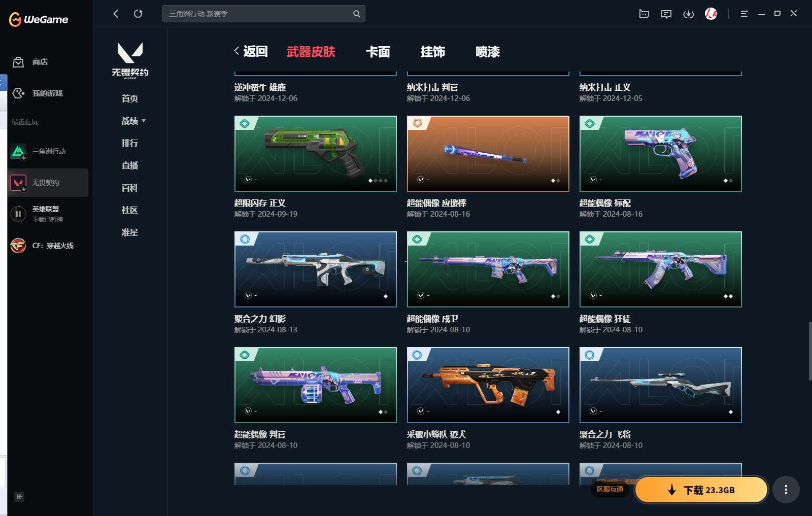Open the WeGame hamburger menu icon
Viewport: 812px width, 516px height.
[744, 14]
